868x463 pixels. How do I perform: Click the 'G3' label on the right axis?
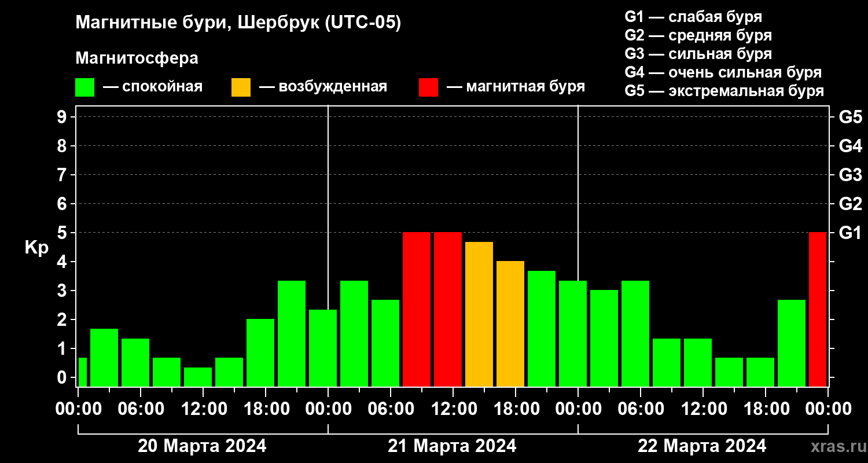[x=850, y=175]
